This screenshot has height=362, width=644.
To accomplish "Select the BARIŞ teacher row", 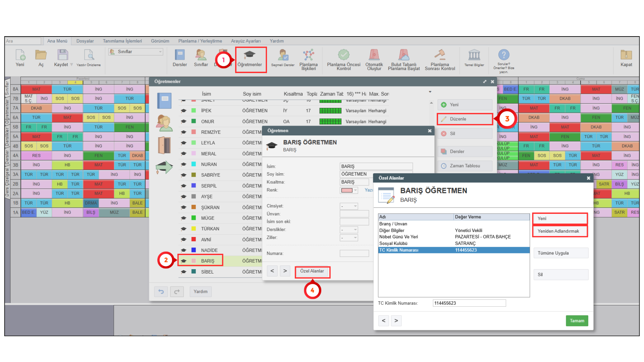I will pyautogui.click(x=207, y=261).
